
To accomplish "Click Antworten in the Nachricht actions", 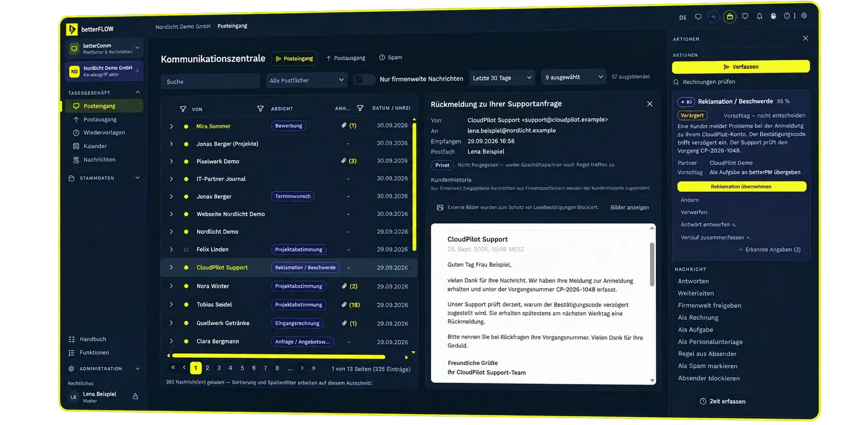I will [x=693, y=281].
